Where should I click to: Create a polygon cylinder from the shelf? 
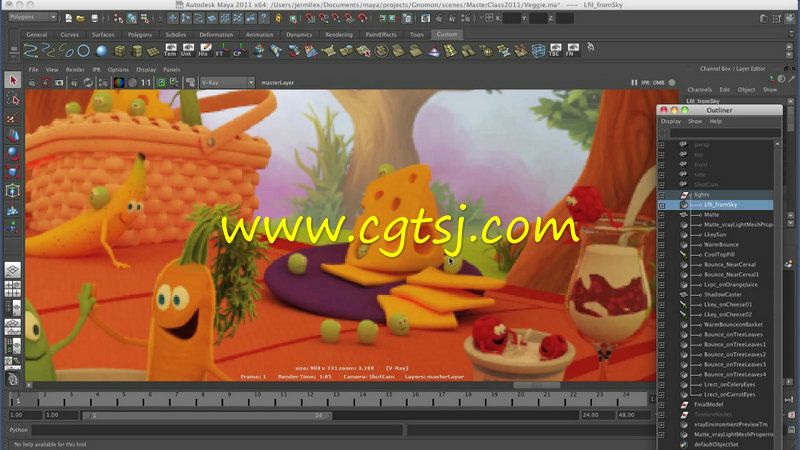tap(137, 51)
